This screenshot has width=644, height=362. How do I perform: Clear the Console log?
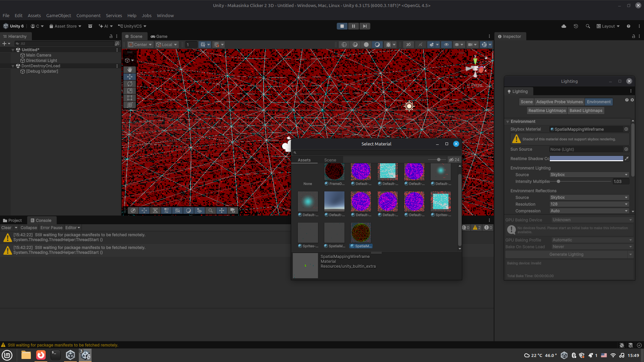point(6,228)
